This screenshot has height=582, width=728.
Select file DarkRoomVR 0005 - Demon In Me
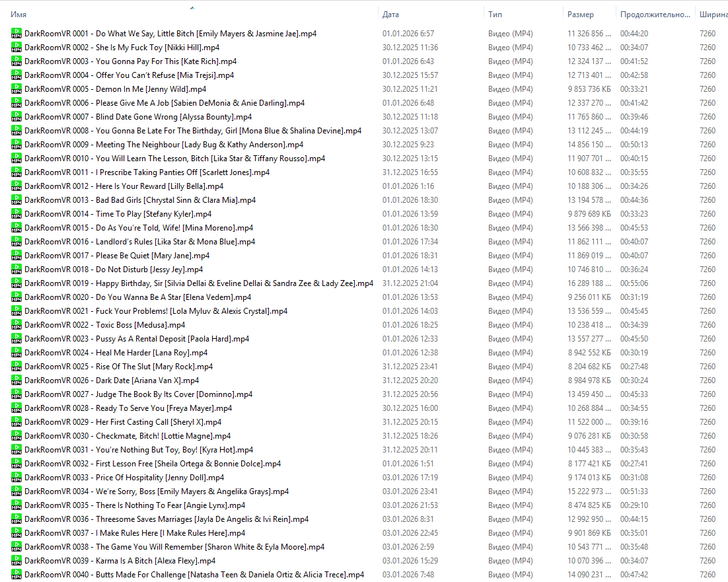pos(115,89)
